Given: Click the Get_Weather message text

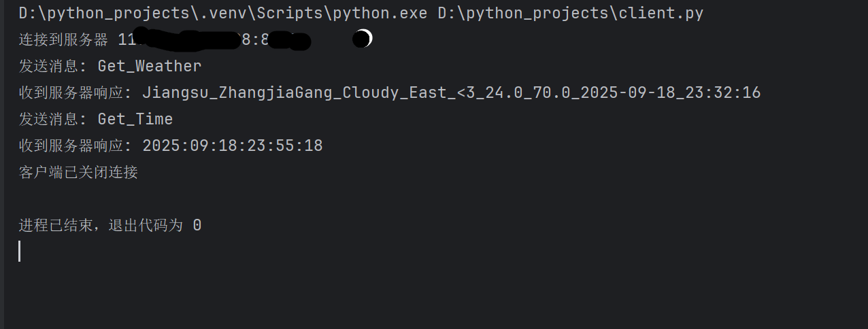Looking at the screenshot, I should coord(150,66).
